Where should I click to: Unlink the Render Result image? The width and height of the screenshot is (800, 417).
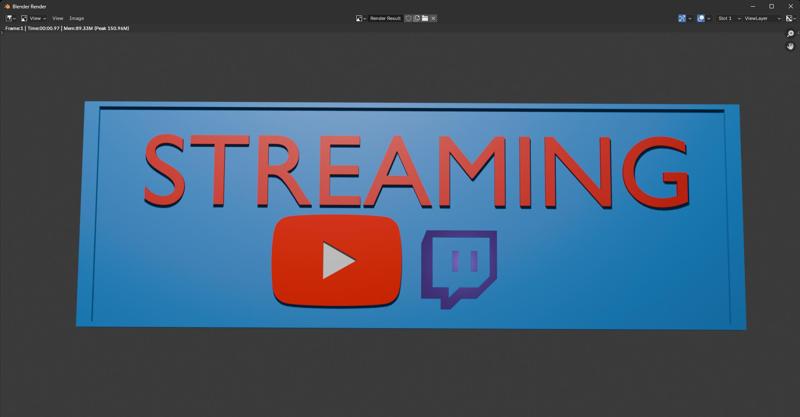tap(433, 18)
